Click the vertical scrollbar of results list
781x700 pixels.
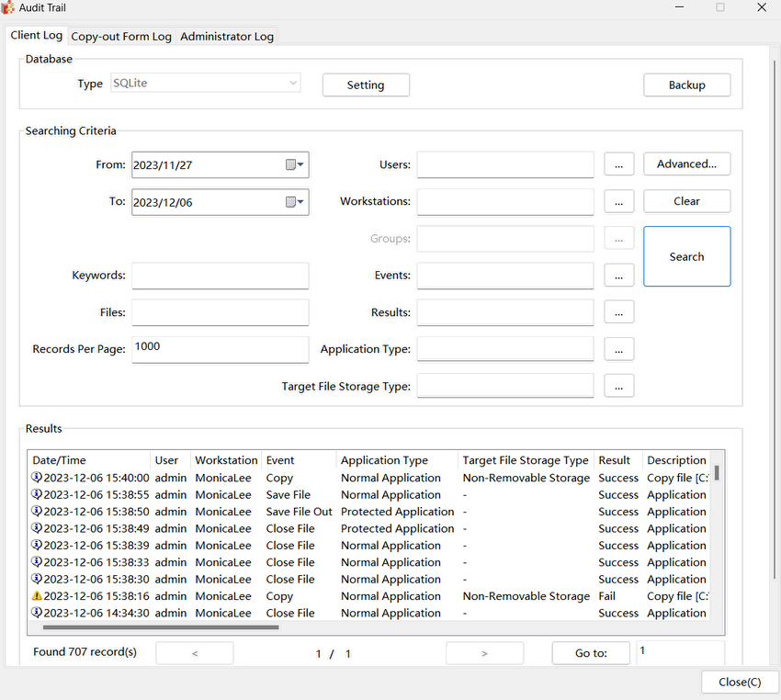pyautogui.click(x=717, y=473)
